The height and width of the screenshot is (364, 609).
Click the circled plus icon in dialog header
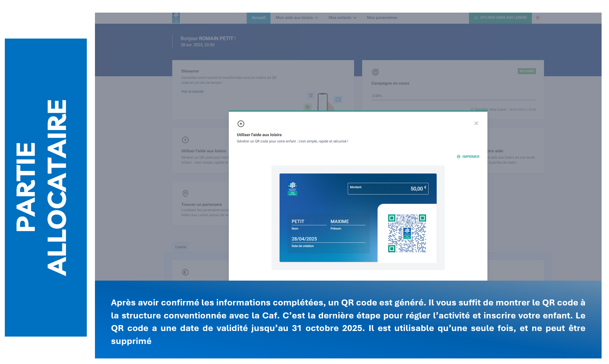(x=241, y=124)
